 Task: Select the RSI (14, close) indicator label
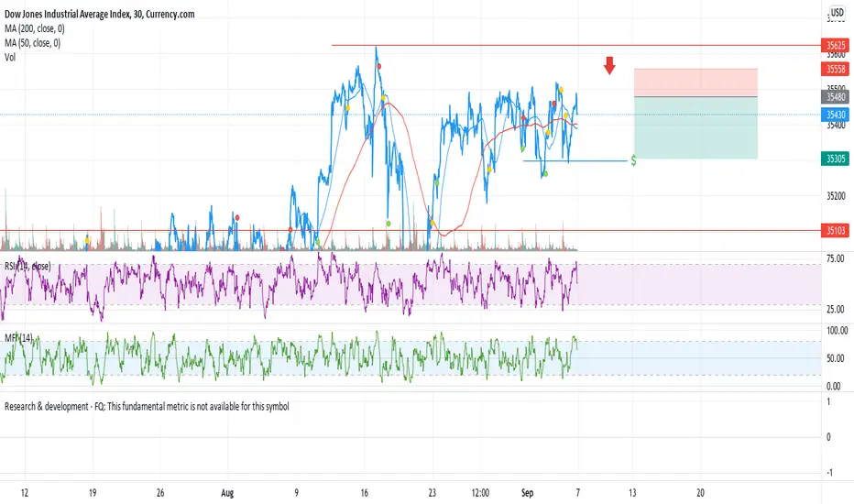coord(27,266)
